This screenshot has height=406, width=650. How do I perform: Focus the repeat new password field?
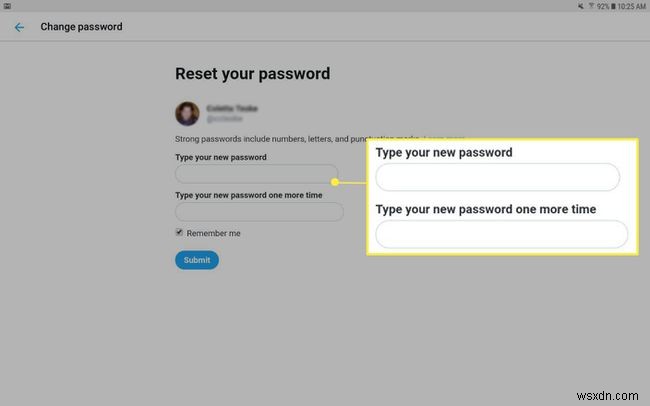point(259,212)
